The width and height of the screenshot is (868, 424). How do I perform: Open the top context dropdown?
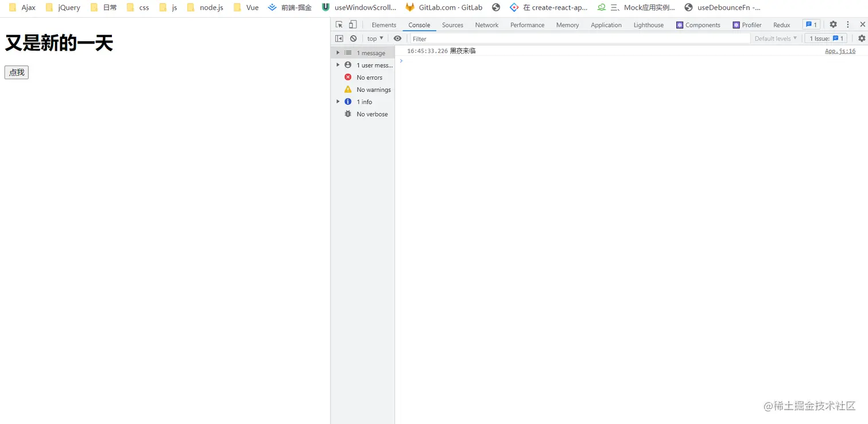[375, 38]
